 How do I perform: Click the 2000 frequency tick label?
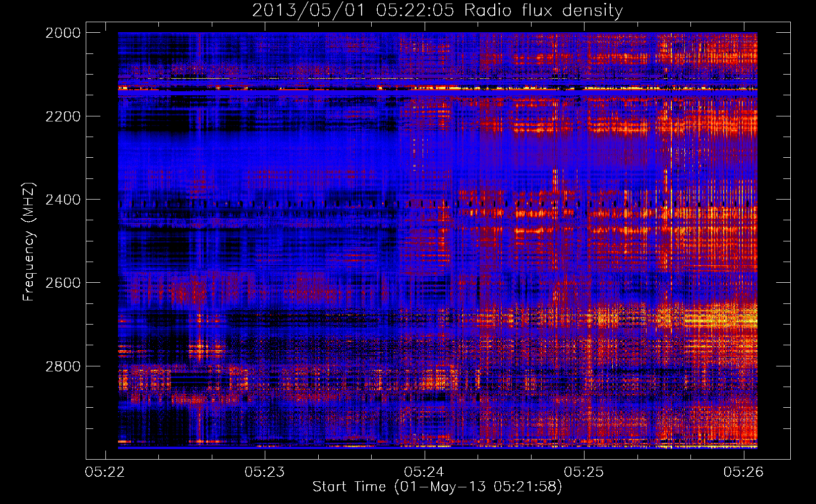[x=63, y=33]
